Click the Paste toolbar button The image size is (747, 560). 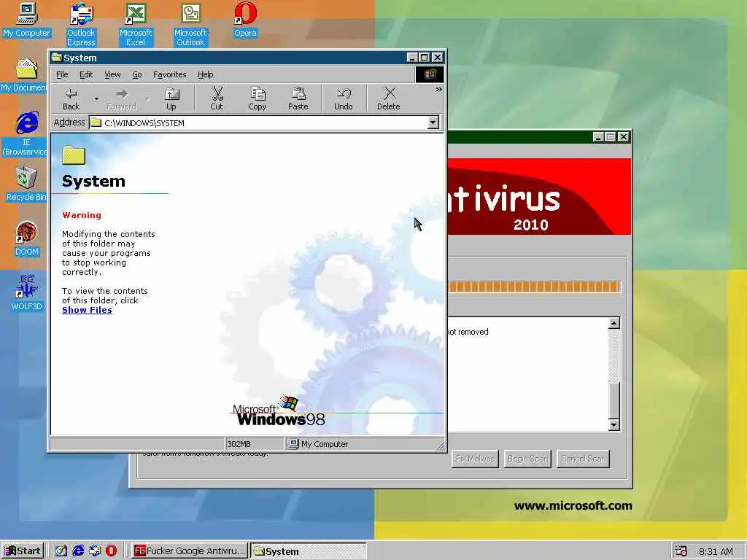[x=298, y=99]
